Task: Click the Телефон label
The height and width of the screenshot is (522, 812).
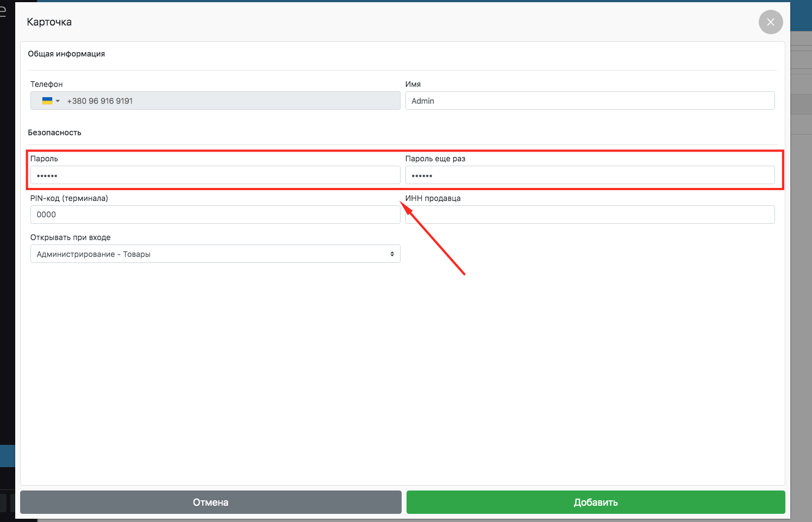Action: click(46, 84)
